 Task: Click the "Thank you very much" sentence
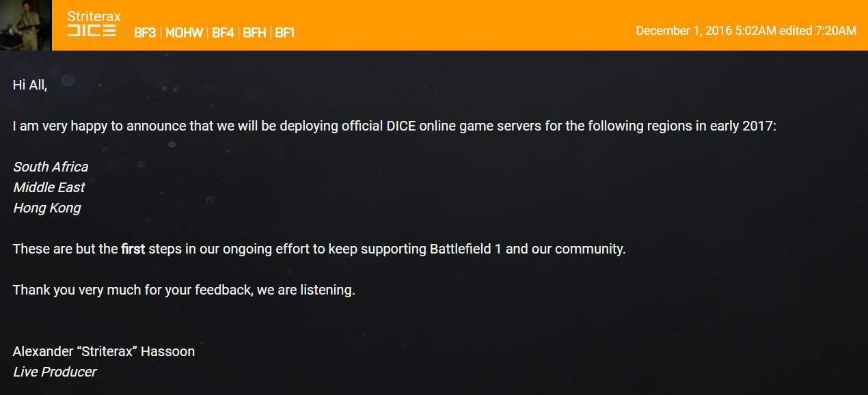pyautogui.click(x=184, y=290)
